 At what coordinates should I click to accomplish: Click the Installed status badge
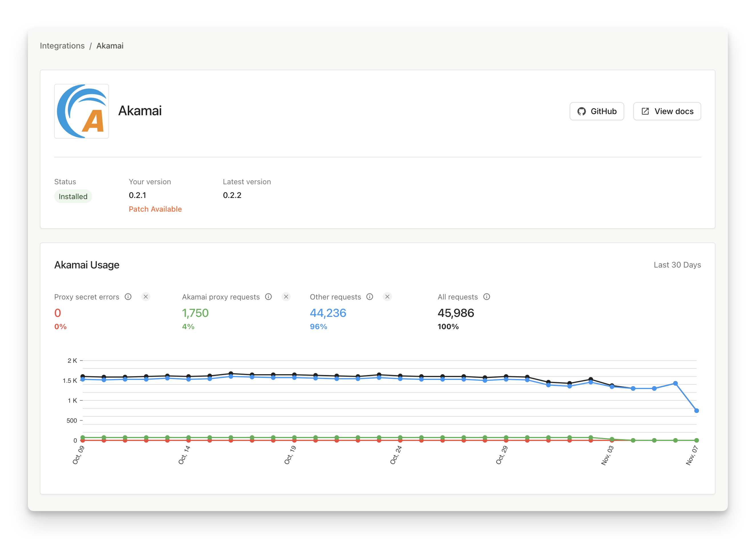click(x=73, y=196)
